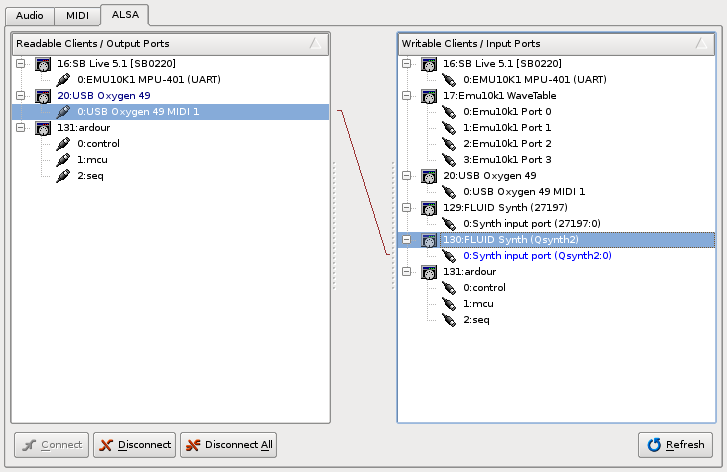Click client icon of 130:FLUID Synth (Qsynth2)
727x472 pixels.
pos(429,240)
